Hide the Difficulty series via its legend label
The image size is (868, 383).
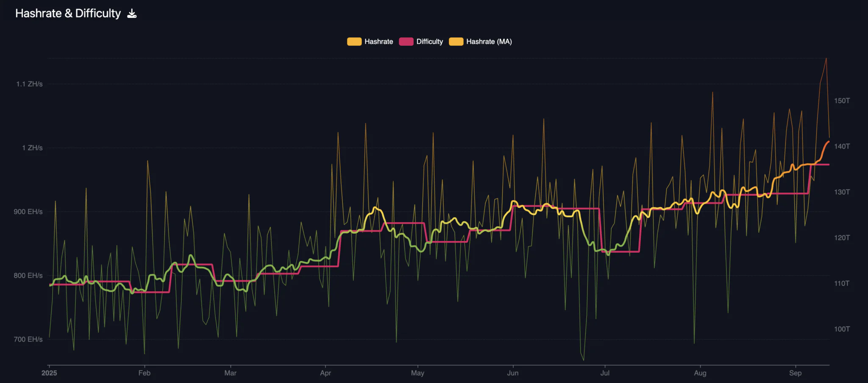429,42
